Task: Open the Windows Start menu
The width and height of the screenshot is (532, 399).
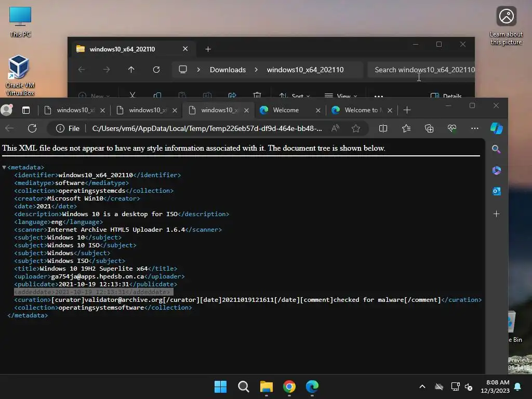Action: pos(220,387)
